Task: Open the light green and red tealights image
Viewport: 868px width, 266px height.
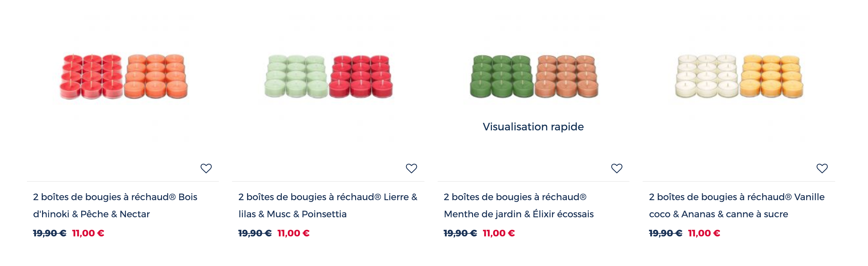Action: pos(329,77)
